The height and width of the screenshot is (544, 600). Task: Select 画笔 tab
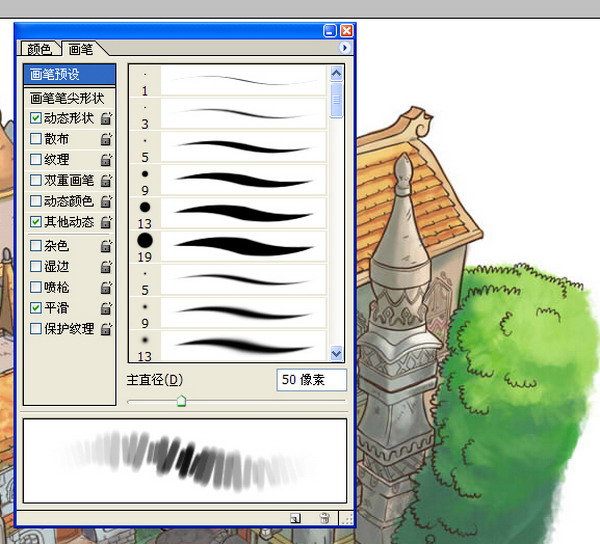[x=81, y=49]
